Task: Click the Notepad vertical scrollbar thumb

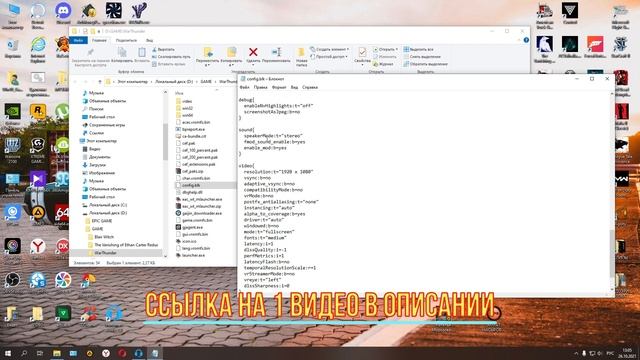Action: click(612, 253)
